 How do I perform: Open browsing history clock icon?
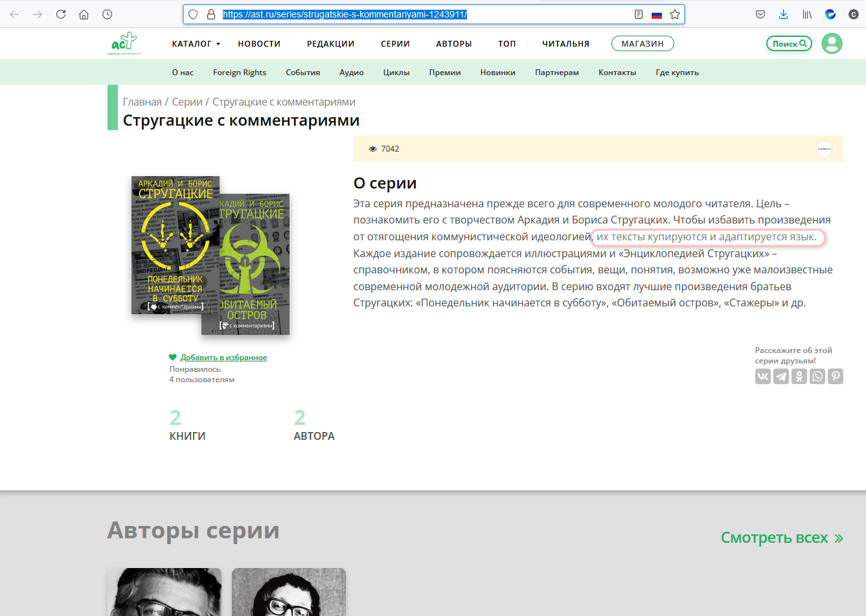click(108, 14)
